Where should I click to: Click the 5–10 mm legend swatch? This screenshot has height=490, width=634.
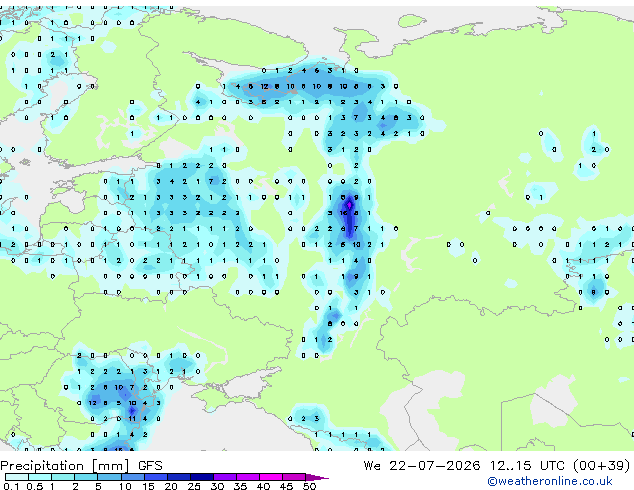pos(109,477)
